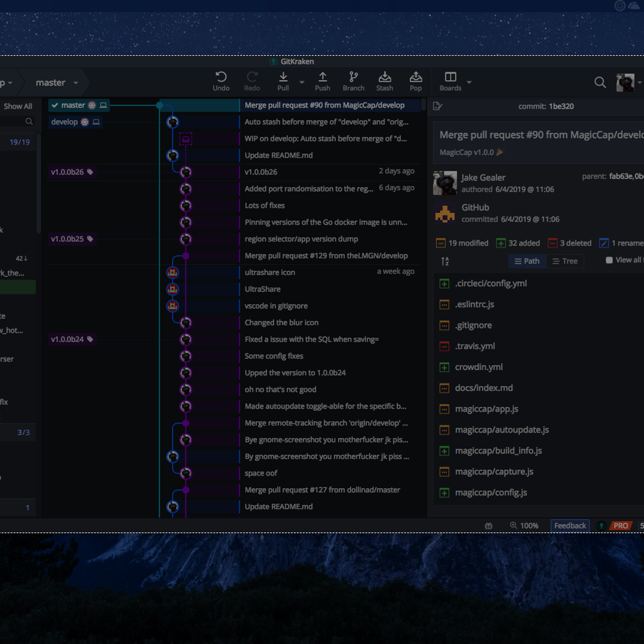Select commit 'oh no that's not good'
The height and width of the screenshot is (644, 644).
tap(280, 390)
